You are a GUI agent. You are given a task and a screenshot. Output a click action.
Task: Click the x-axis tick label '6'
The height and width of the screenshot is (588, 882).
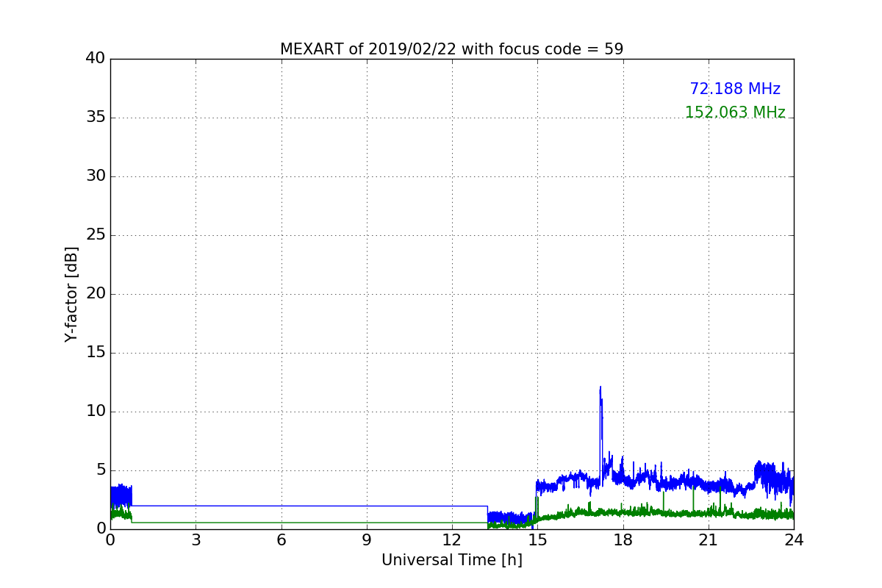(281, 540)
